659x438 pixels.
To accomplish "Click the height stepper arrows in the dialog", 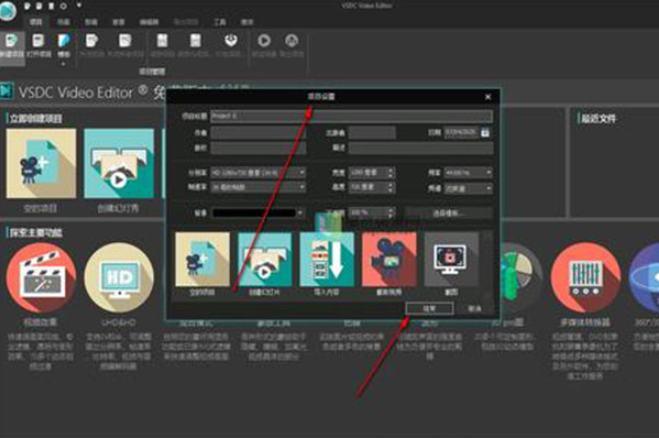I will click(390, 187).
